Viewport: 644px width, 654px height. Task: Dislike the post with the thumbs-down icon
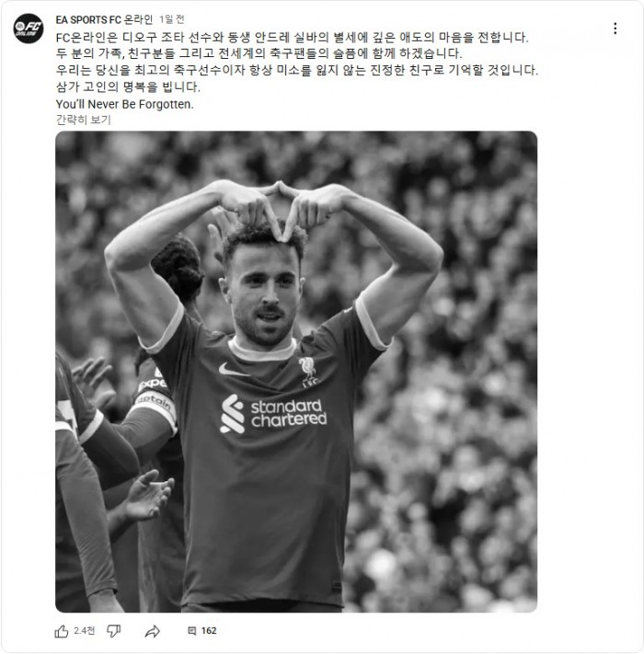click(x=113, y=631)
